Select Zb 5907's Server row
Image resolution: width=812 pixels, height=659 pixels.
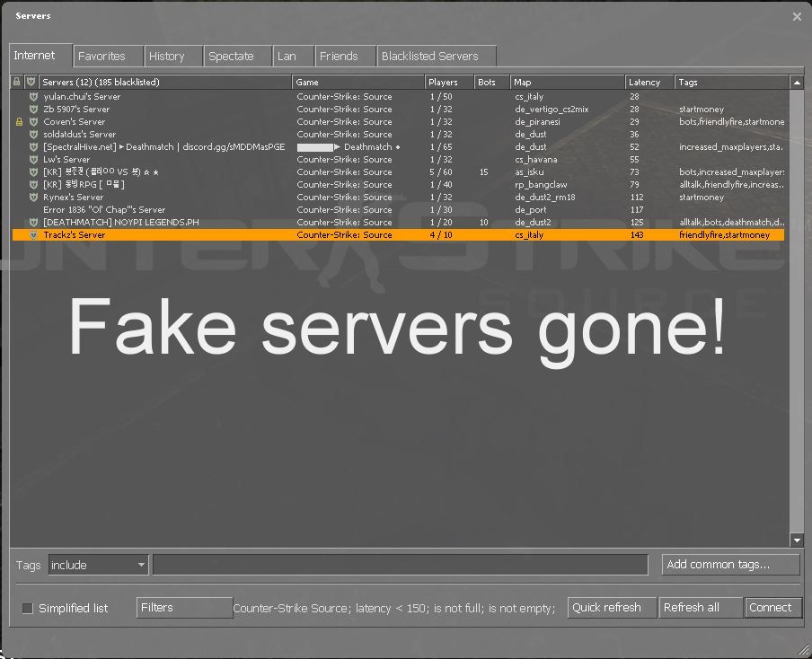click(398, 110)
